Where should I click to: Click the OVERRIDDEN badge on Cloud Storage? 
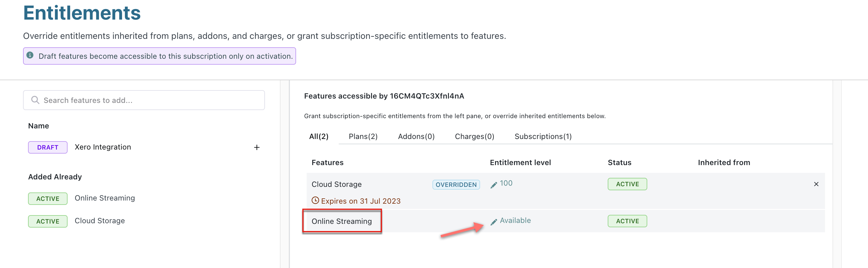tap(456, 184)
